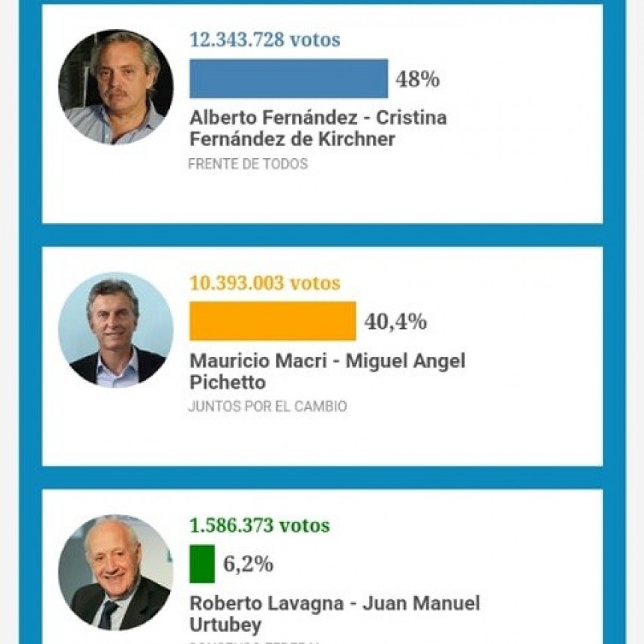Click Alberto Fernández circular portrait photo
This screenshot has height=644, width=644.
116,87
